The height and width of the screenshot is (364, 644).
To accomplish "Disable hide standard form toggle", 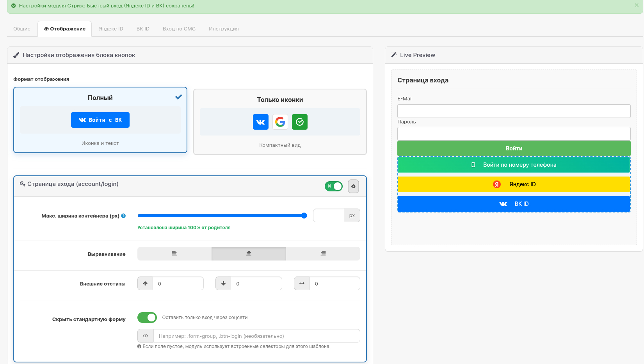I will click(x=147, y=318).
